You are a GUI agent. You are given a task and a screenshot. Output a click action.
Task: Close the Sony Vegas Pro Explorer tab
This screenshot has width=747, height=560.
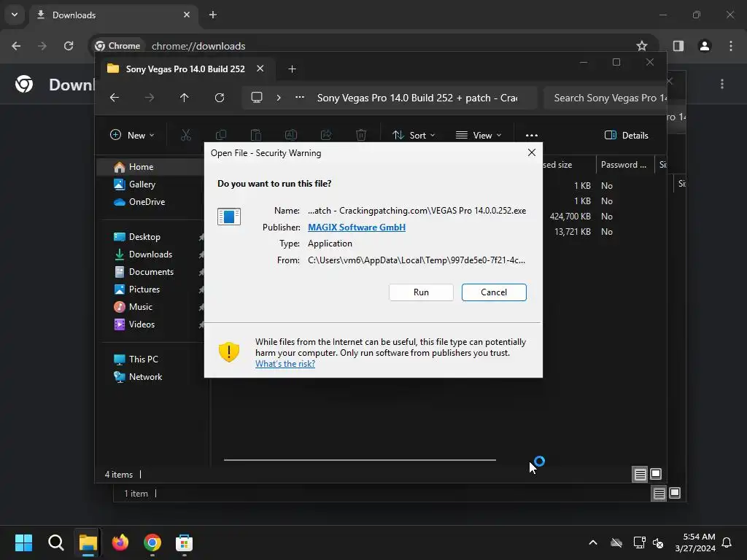(260, 69)
